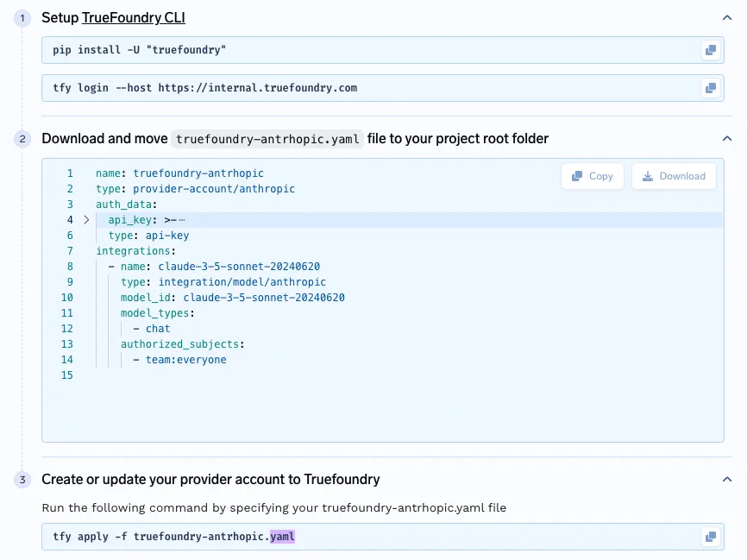Select the step 1 circle badge
Screen dimensions: 747x560
click(22, 17)
